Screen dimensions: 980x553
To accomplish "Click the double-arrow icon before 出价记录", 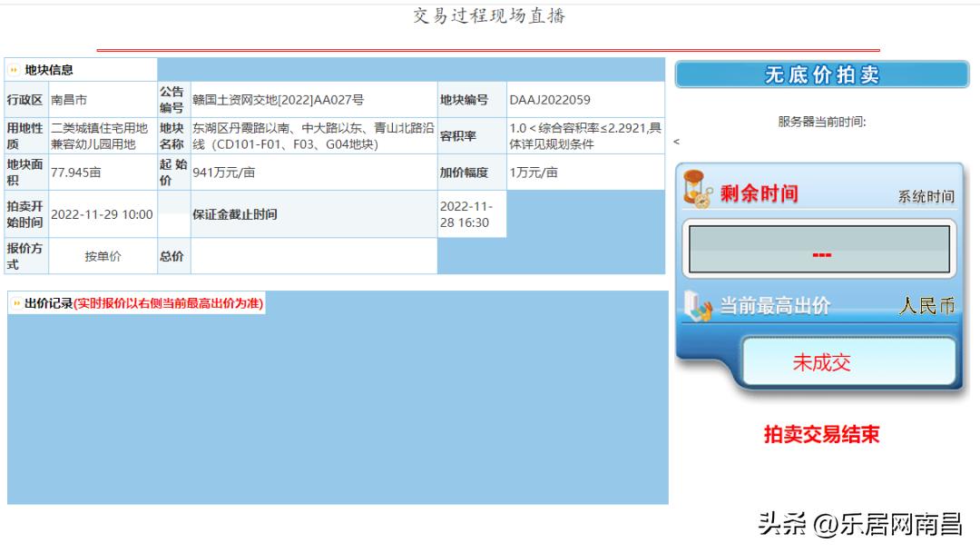I will [x=15, y=304].
